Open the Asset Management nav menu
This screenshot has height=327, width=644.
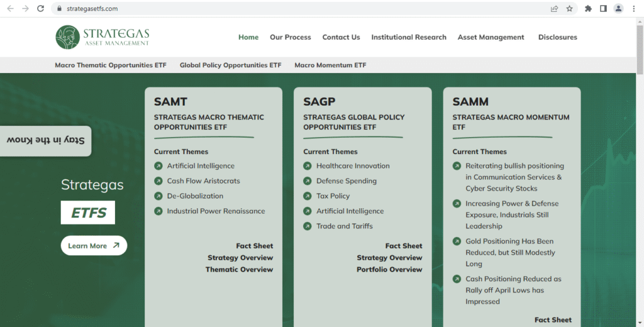coord(491,37)
